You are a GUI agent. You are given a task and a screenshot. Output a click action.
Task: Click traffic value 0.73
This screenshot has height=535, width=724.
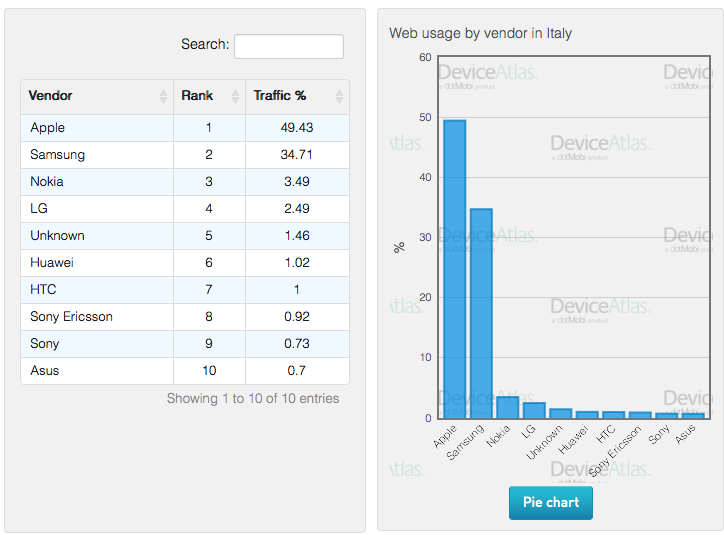(297, 344)
